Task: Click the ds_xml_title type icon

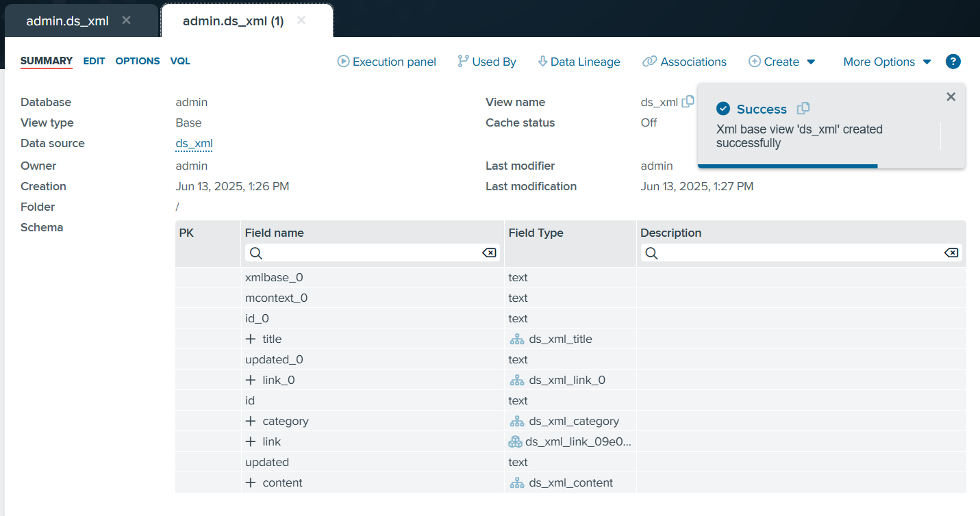Action: point(517,339)
